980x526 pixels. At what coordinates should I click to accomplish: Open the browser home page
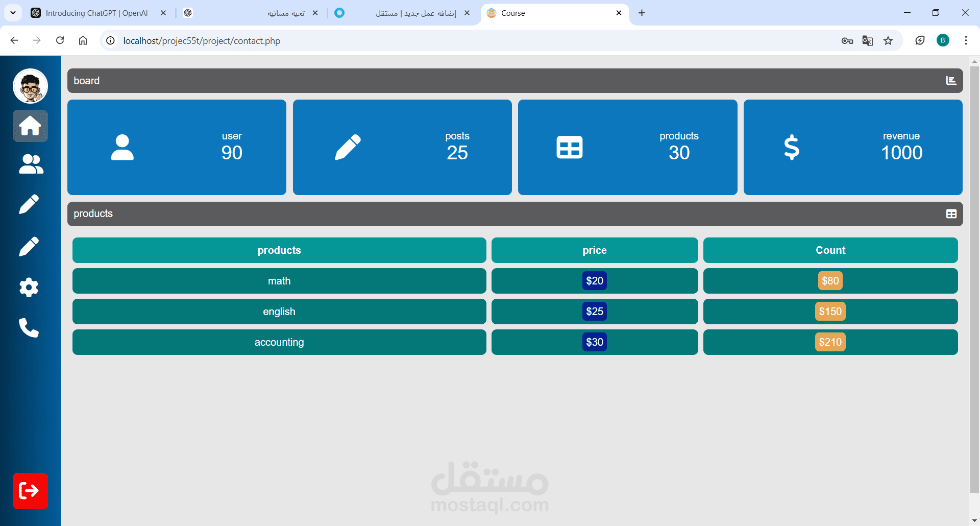pos(83,41)
